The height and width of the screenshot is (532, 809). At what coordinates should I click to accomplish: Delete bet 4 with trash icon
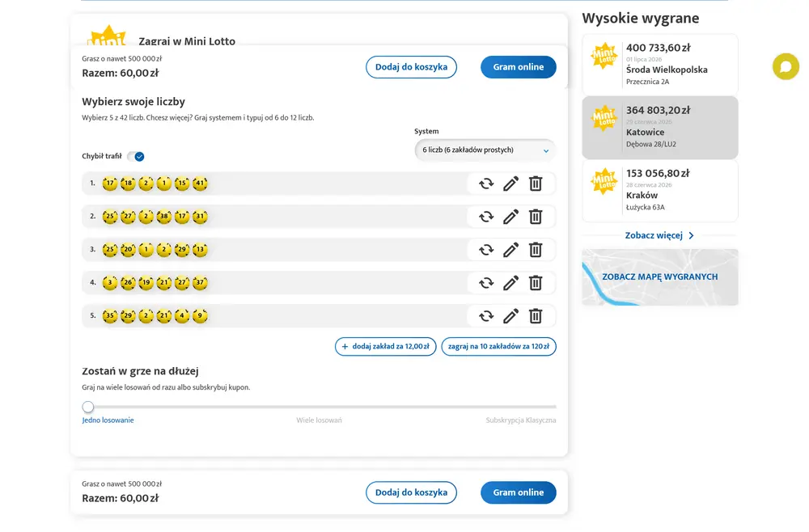(x=536, y=283)
